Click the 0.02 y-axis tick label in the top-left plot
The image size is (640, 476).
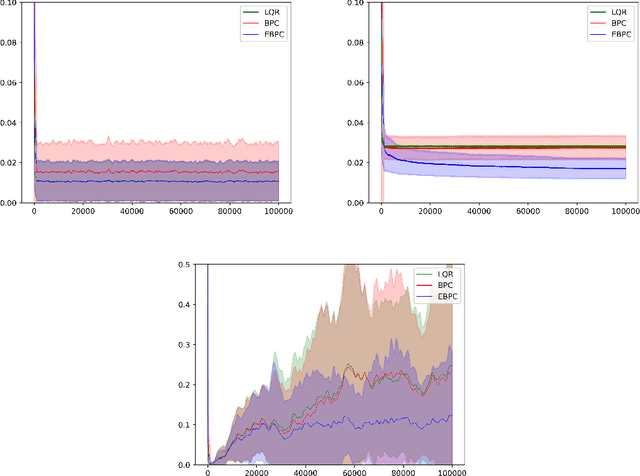[11, 163]
